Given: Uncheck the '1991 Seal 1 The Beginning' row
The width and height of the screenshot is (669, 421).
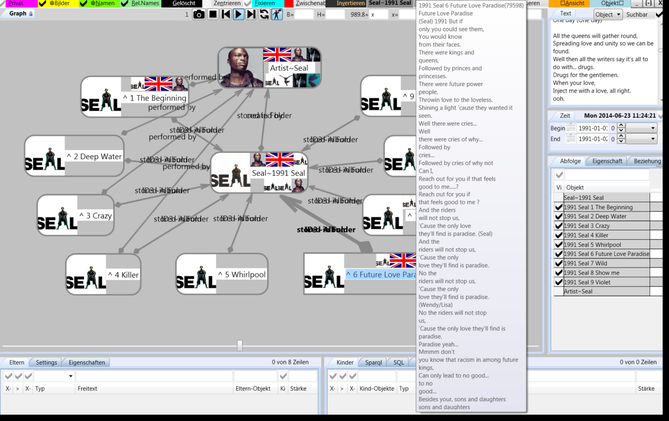Looking at the screenshot, I should click(558, 207).
